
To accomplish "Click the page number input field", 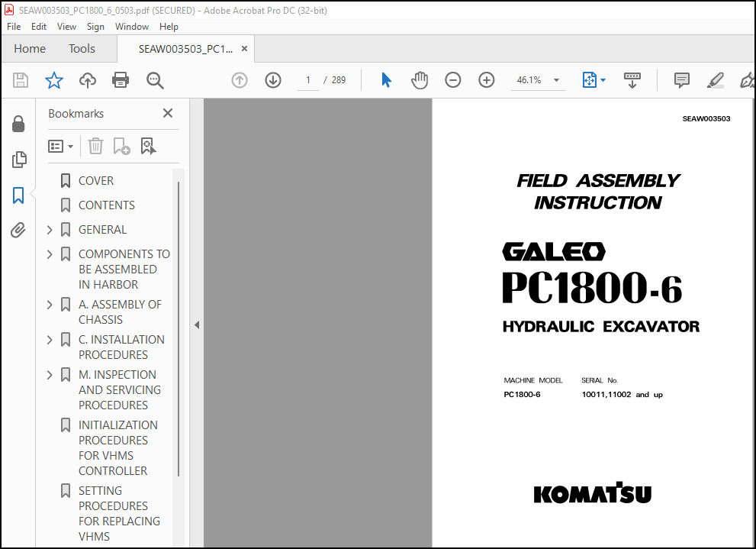I will pos(308,80).
